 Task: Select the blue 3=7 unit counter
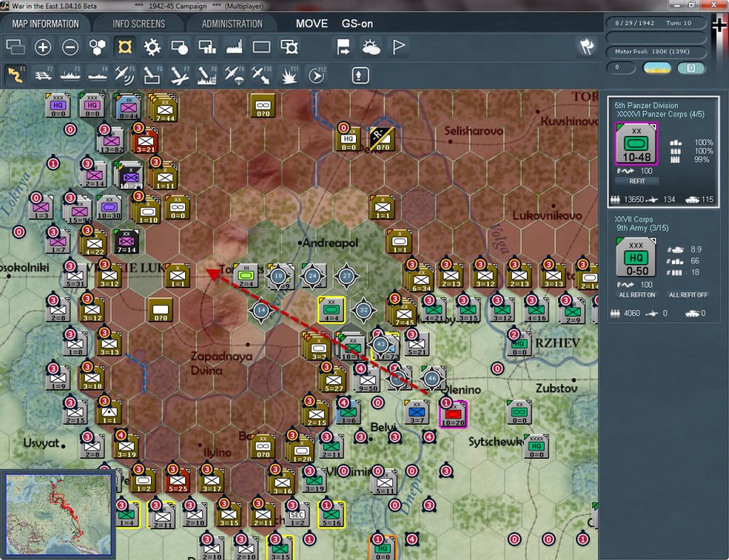tap(416, 413)
